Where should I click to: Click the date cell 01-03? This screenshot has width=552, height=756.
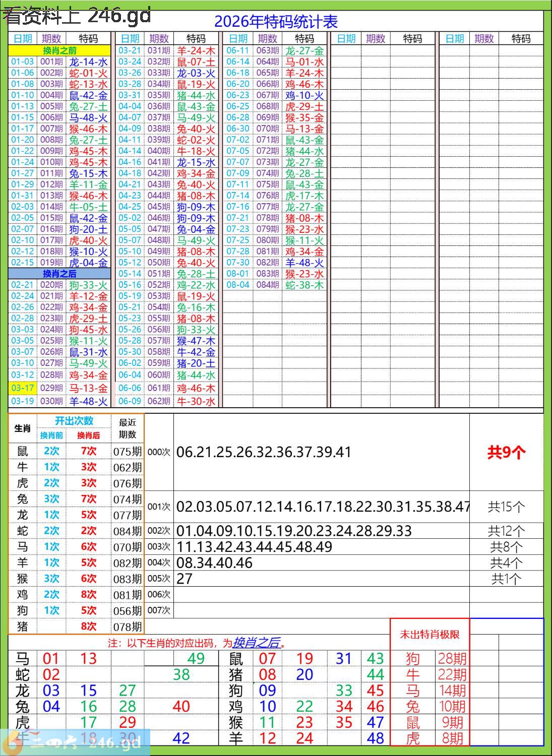(x=23, y=62)
